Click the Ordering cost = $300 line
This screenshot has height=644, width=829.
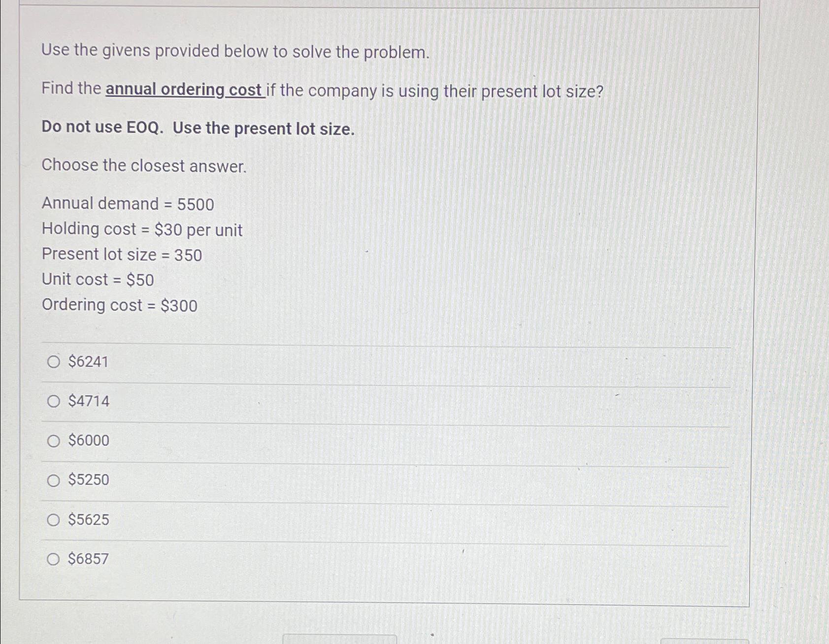(x=119, y=306)
